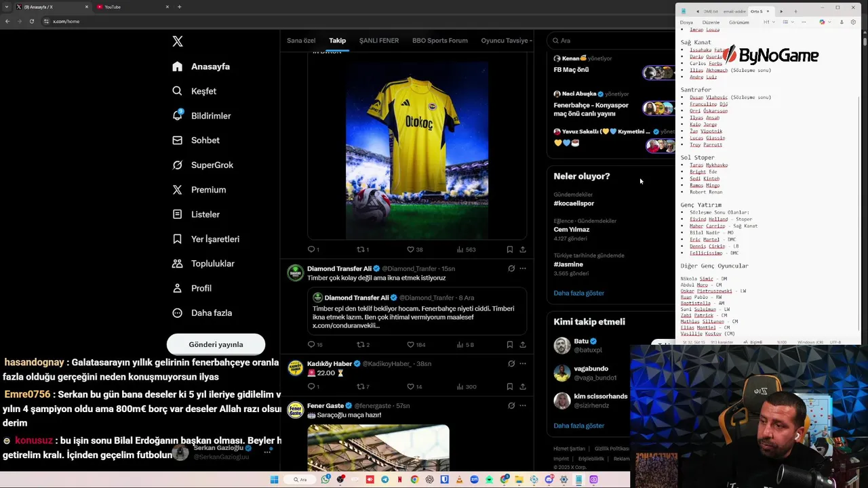Open Düzenle menu in Notepad
The width and height of the screenshot is (868, 488).
tap(711, 22)
